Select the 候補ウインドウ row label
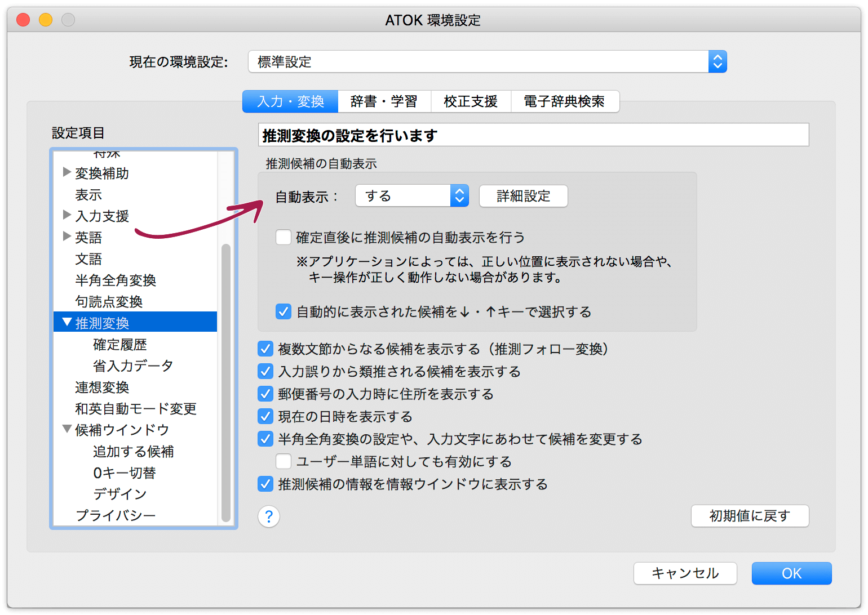 click(x=122, y=430)
